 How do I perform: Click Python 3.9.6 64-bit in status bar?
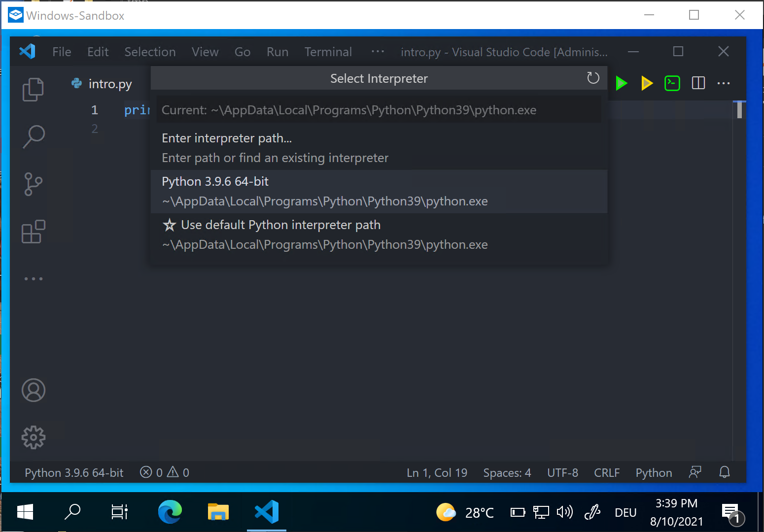74,472
